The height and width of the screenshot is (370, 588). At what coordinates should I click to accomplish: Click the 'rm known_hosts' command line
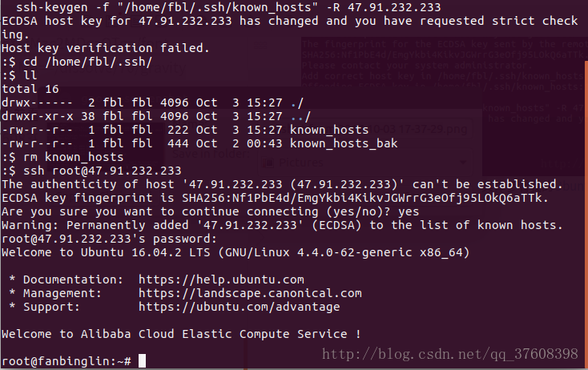(x=71, y=156)
